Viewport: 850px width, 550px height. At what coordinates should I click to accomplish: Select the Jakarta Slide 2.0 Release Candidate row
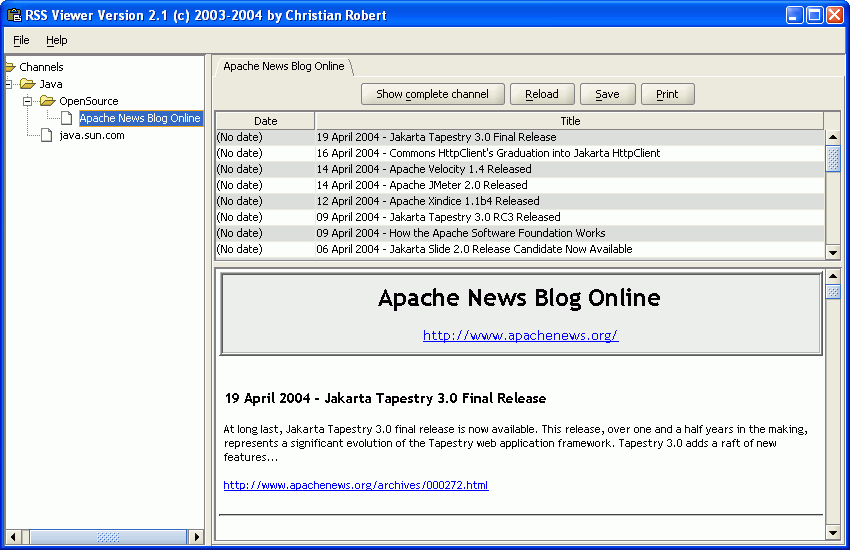[x=520, y=249]
